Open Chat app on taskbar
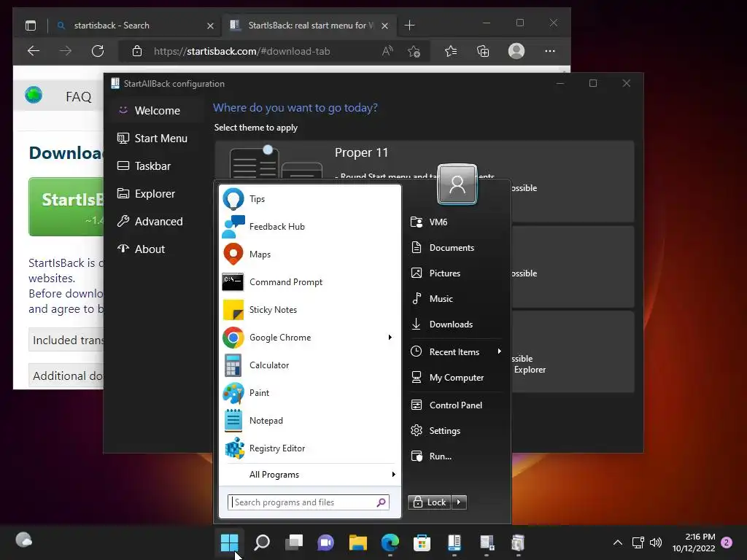This screenshot has height=560, width=747. (x=325, y=542)
